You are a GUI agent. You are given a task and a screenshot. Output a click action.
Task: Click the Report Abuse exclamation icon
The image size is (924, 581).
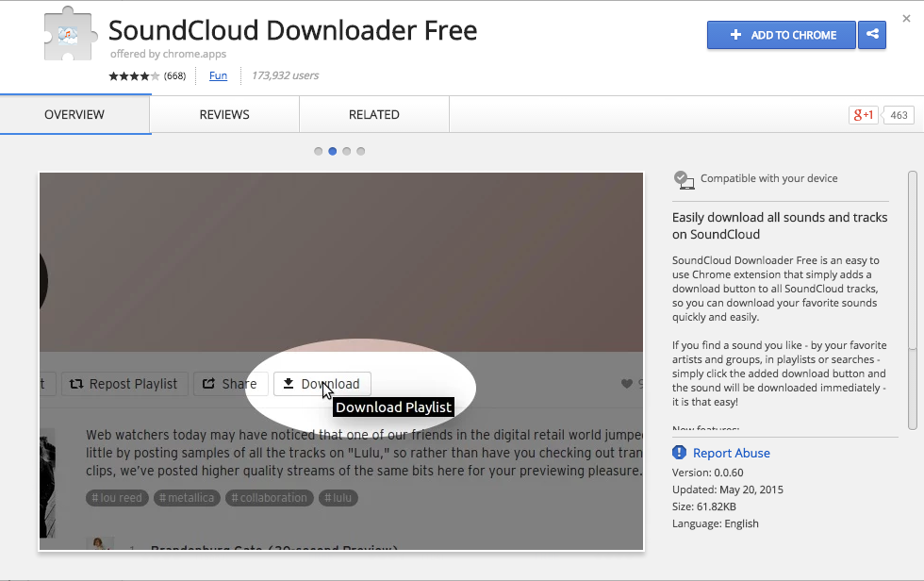(x=679, y=453)
